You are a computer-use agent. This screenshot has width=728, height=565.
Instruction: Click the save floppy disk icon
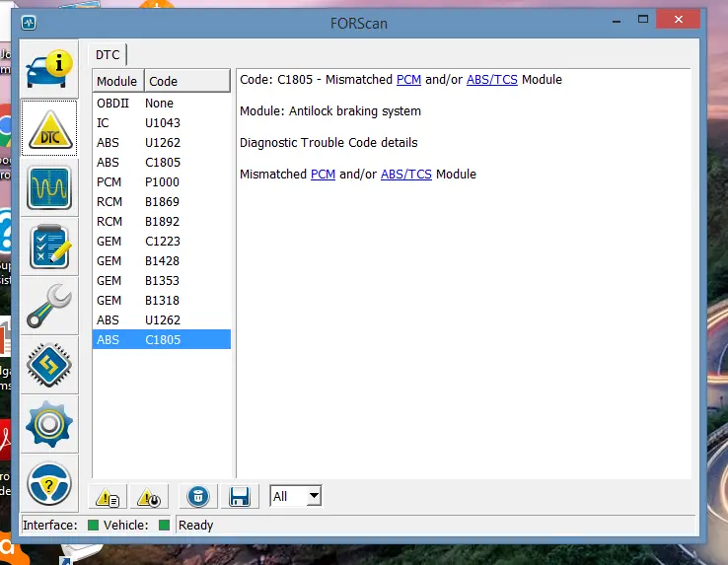tap(240, 497)
